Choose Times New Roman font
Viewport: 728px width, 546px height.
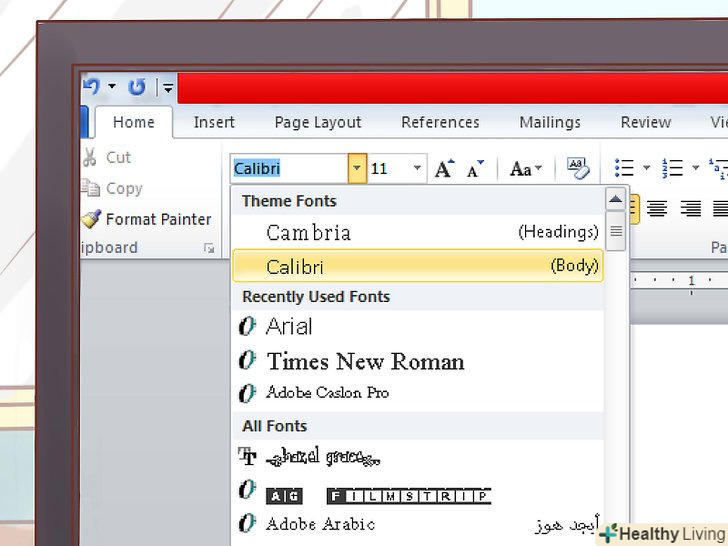(418, 361)
